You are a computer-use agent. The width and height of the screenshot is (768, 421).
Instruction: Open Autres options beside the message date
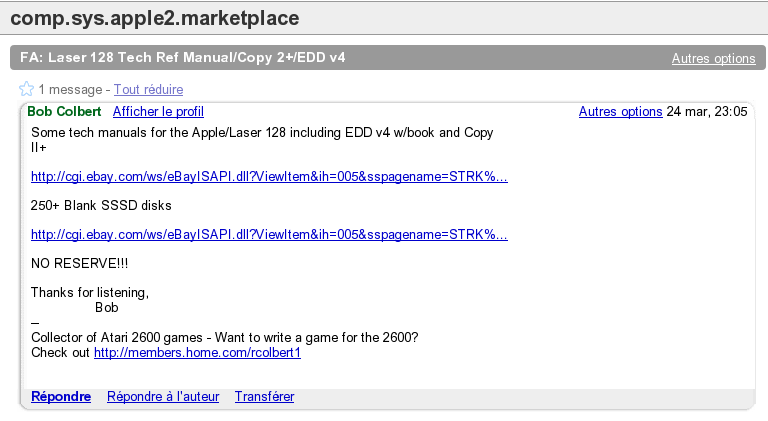pos(620,111)
